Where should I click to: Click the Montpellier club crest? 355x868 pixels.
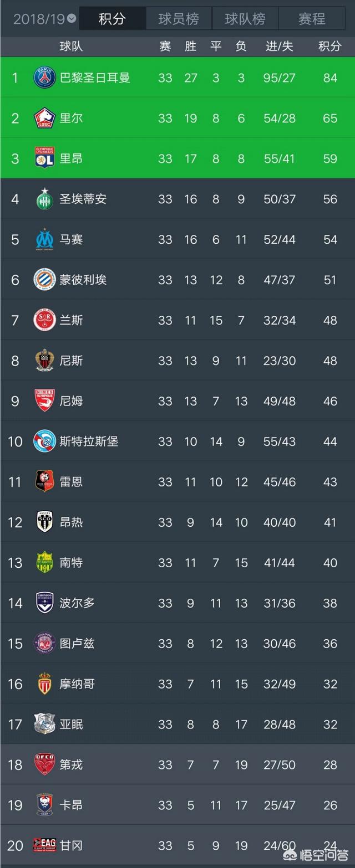tap(44, 280)
